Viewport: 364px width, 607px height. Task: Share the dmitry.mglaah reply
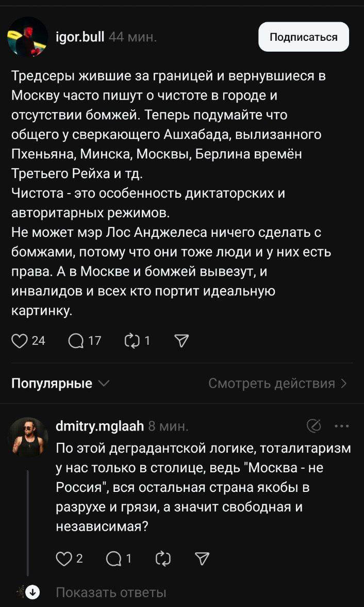click(203, 557)
